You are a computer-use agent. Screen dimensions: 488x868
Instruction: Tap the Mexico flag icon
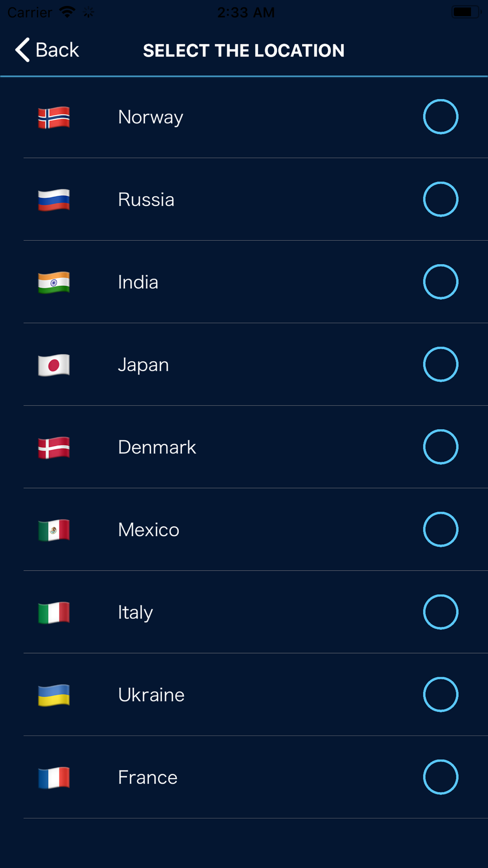[x=54, y=530]
